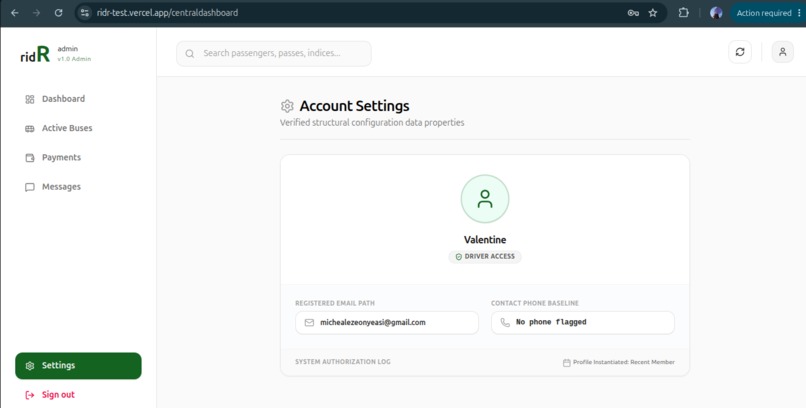Screen dimensions: 806x408
Task: Click the calendar icon near Profile Instantiated
Action: pyautogui.click(x=566, y=363)
